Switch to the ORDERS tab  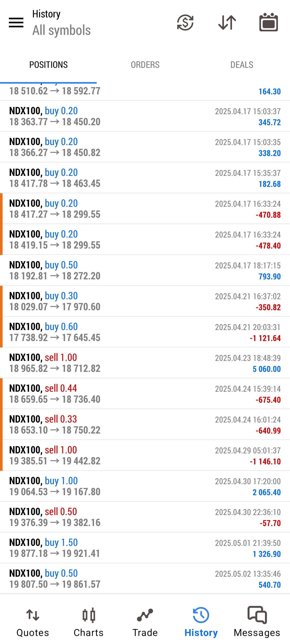tap(145, 65)
